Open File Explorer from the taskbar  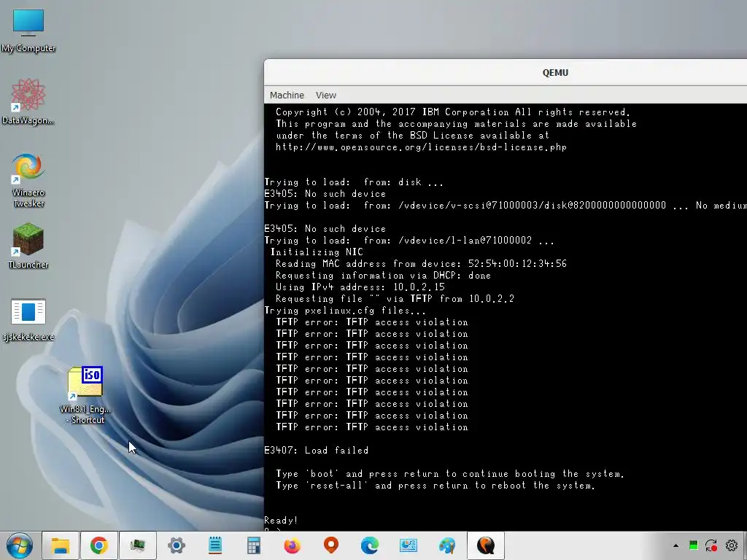(61, 545)
